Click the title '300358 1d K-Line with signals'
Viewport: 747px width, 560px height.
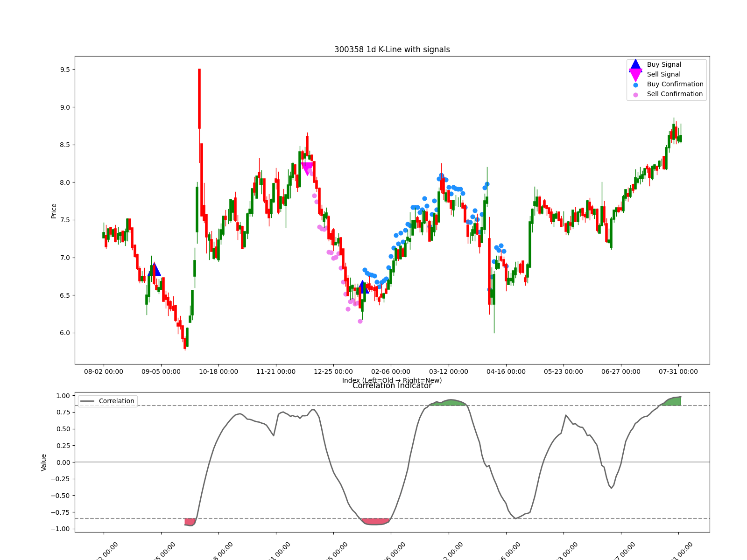pyautogui.click(x=392, y=49)
